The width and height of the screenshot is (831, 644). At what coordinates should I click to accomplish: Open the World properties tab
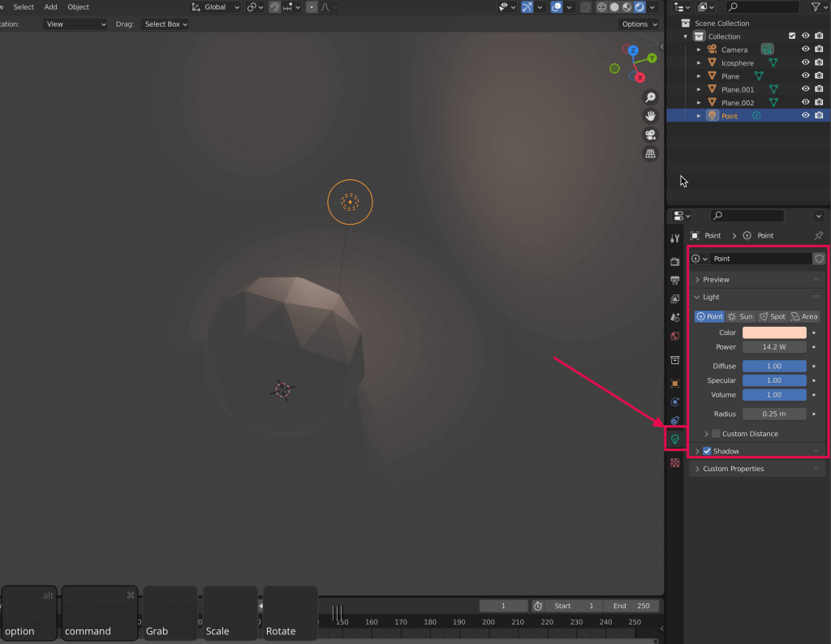pos(674,336)
